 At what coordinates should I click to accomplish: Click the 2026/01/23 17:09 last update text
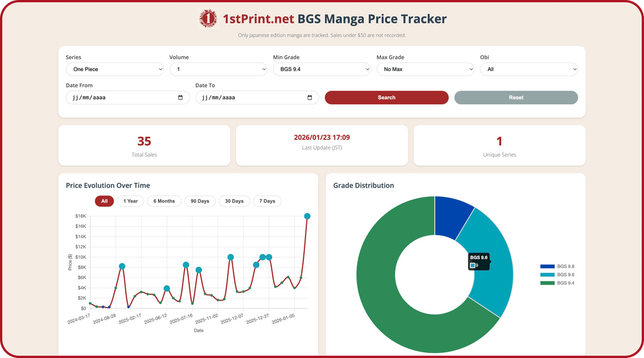point(322,137)
